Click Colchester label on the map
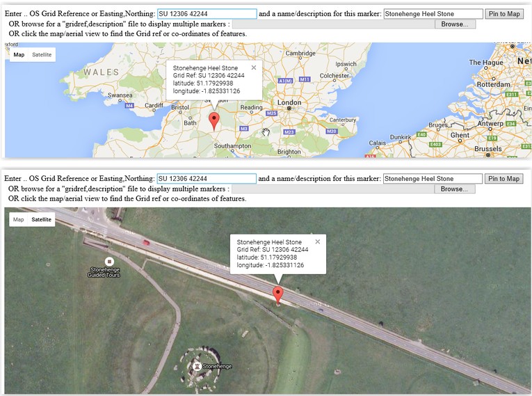This screenshot has width=532, height=396. pyautogui.click(x=334, y=76)
